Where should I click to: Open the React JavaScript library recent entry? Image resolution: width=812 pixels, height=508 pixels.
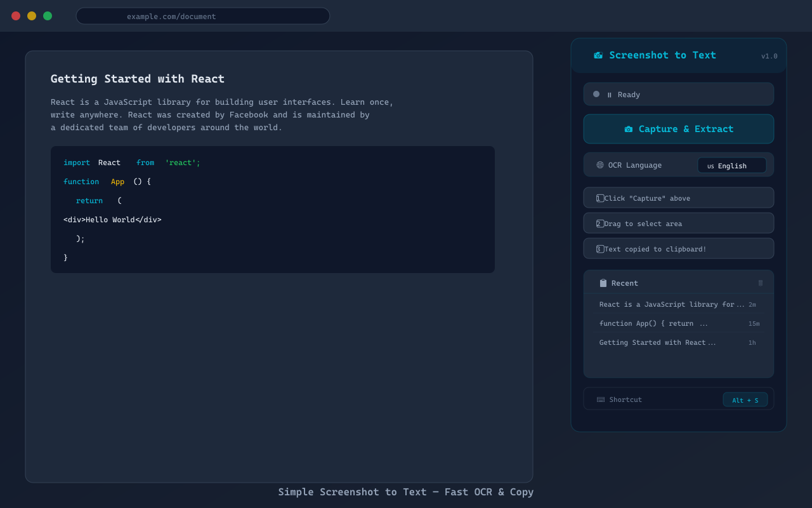(672, 304)
